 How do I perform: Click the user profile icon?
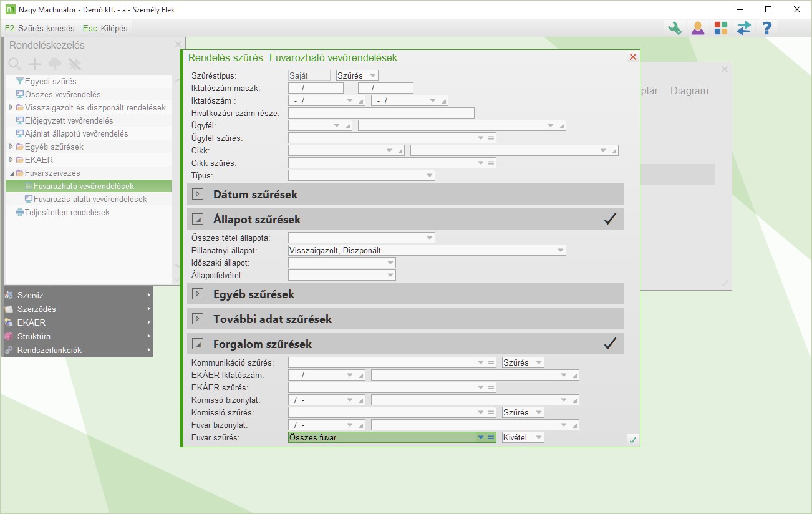pos(697,28)
